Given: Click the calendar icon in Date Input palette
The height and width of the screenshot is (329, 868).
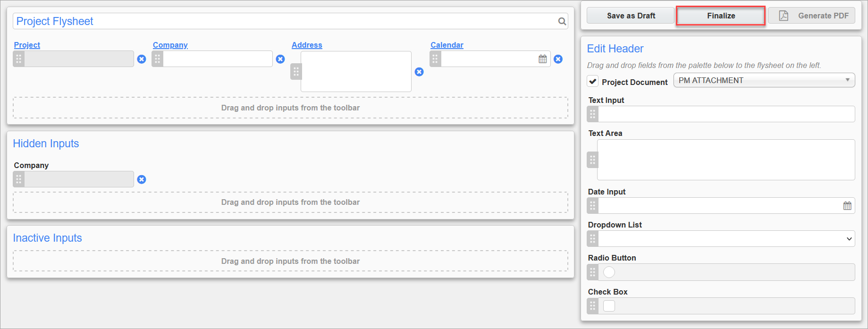Looking at the screenshot, I should pos(847,206).
